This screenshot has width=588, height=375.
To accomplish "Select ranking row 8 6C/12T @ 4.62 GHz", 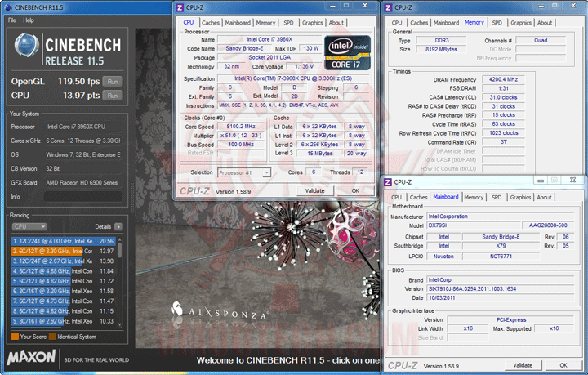I will point(64,311).
